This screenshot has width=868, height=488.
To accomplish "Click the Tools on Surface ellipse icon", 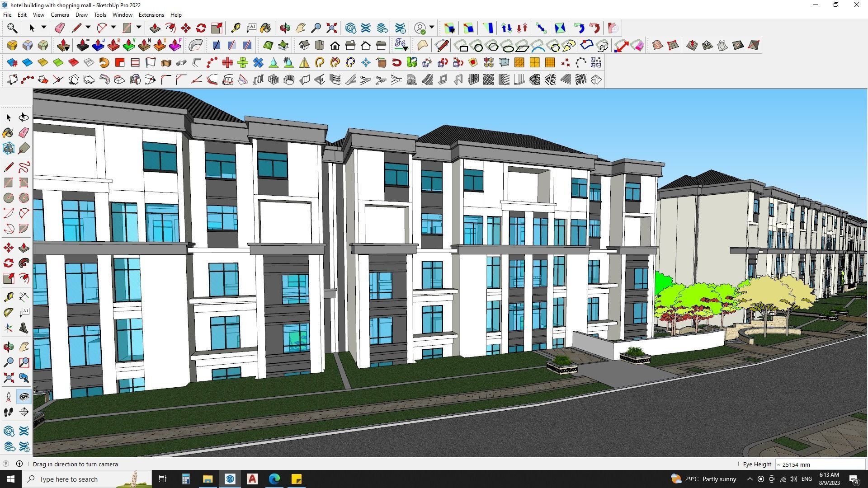I will click(508, 46).
